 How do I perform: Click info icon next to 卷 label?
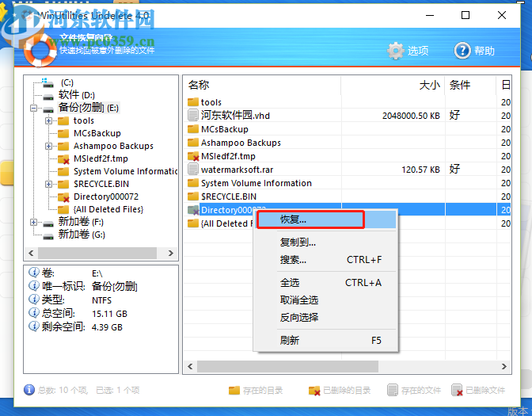tap(34, 272)
